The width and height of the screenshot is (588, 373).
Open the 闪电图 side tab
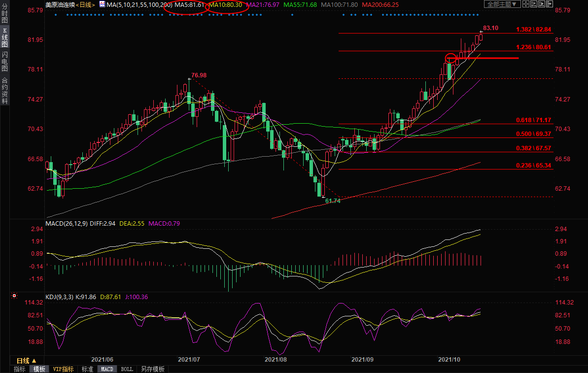click(4, 61)
